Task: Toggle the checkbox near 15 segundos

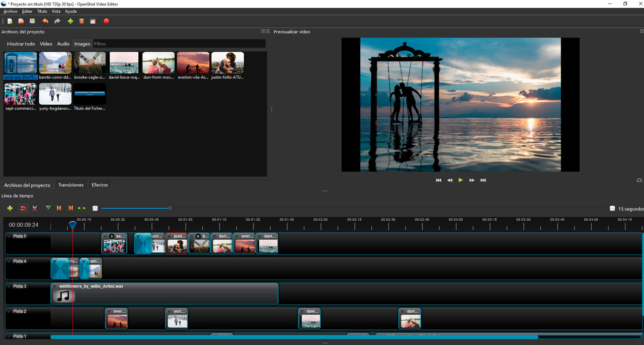Action: tap(612, 208)
